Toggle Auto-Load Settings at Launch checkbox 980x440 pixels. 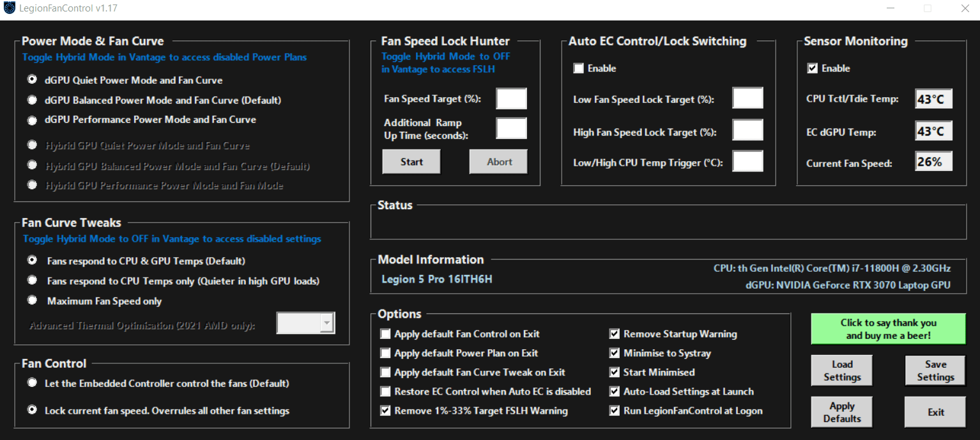pyautogui.click(x=615, y=391)
